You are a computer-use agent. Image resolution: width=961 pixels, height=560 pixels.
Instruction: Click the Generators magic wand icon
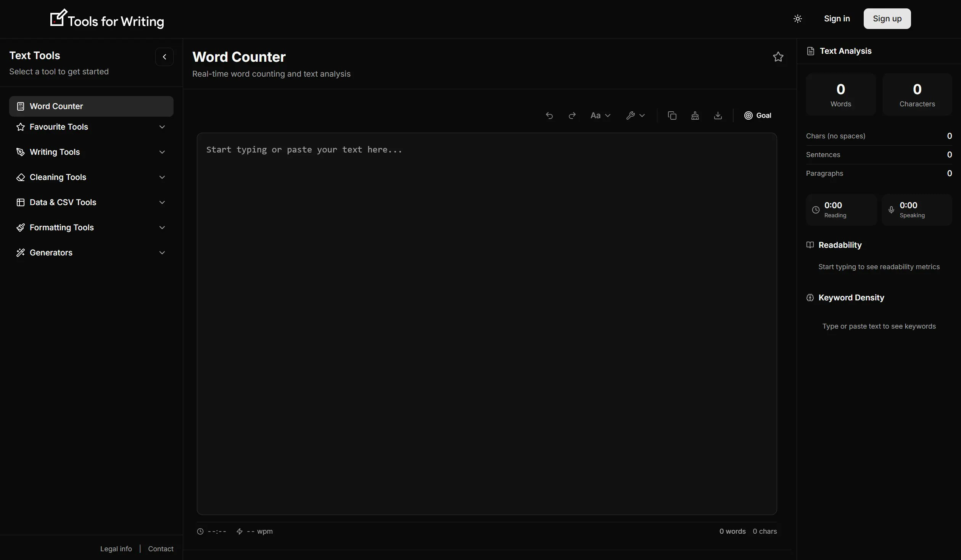coord(21,253)
